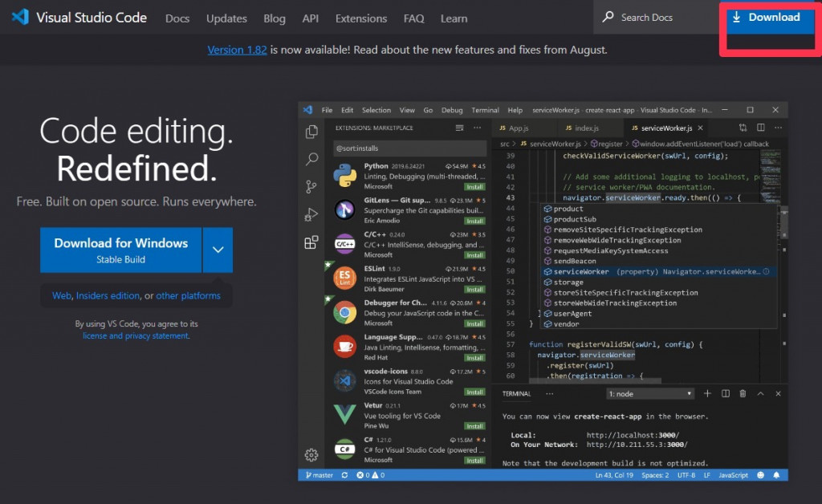This screenshot has width=822, height=504.
Task: Open the Learn page in navigation
Action: (454, 18)
